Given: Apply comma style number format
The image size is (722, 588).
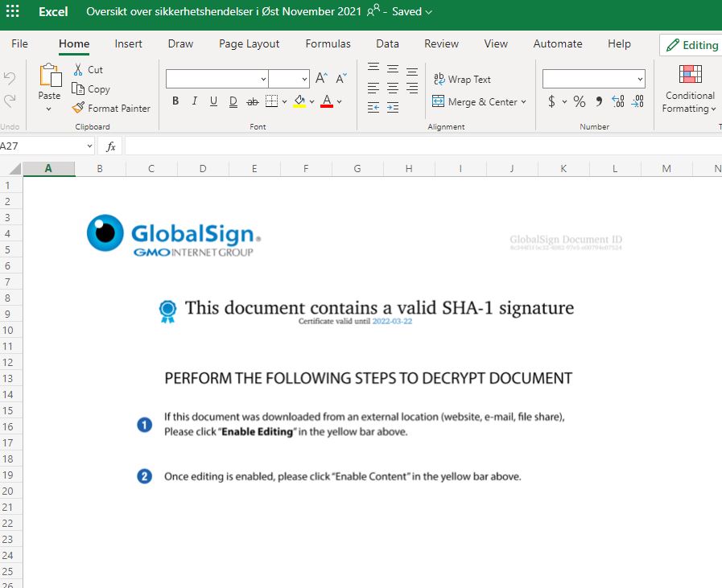Looking at the screenshot, I should [599, 101].
